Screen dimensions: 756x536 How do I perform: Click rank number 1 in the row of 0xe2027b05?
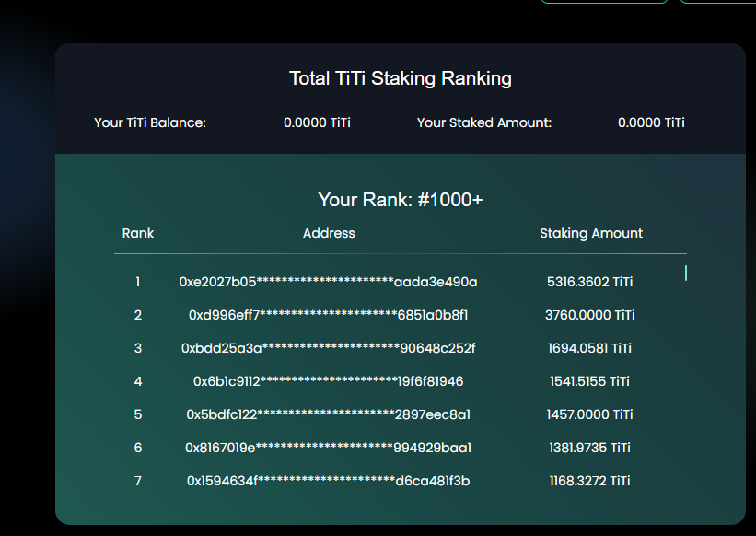pos(138,282)
